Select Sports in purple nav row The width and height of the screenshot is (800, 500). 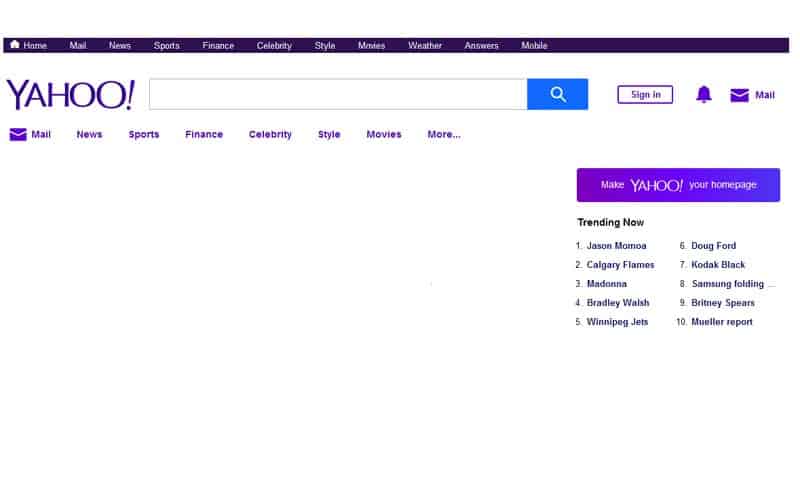coord(144,134)
